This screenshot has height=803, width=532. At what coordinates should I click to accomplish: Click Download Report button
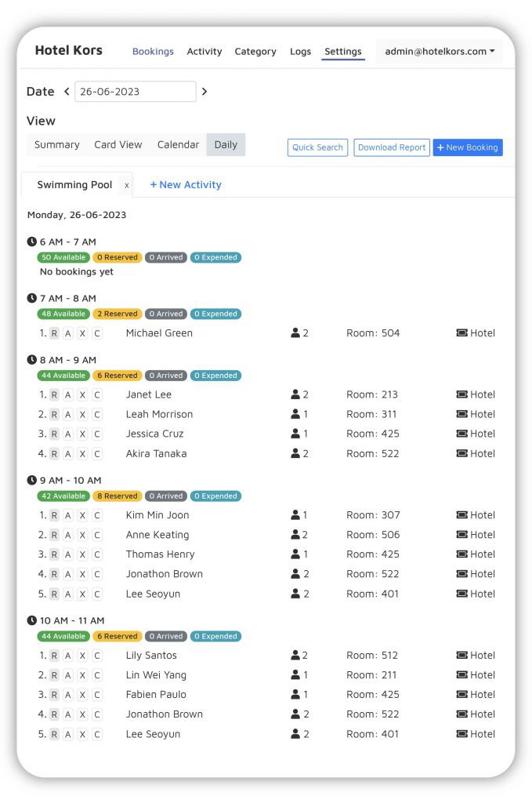[391, 147]
